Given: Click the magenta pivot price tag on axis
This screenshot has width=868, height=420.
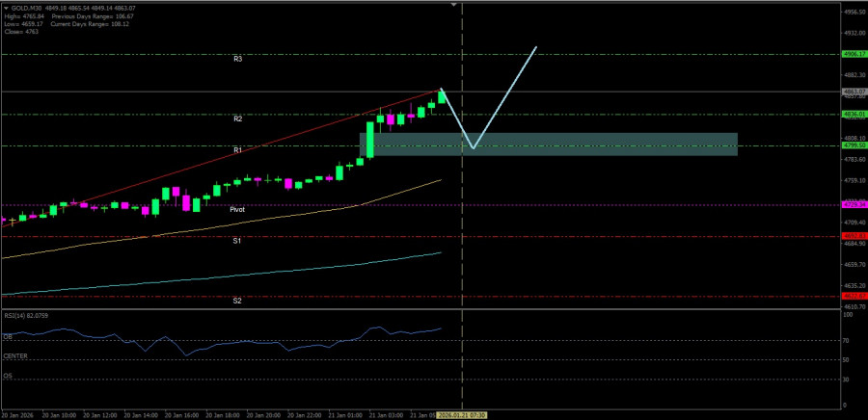Looking at the screenshot, I should click(x=853, y=205).
